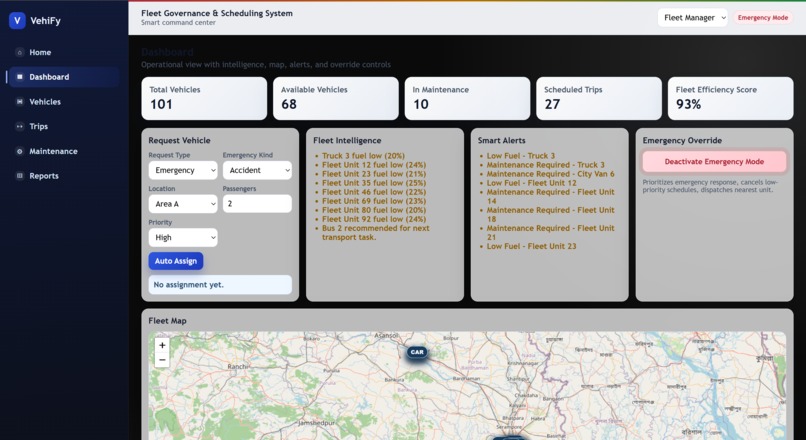Click 'Fleet Governance & Scheduling System' title

[217, 13]
